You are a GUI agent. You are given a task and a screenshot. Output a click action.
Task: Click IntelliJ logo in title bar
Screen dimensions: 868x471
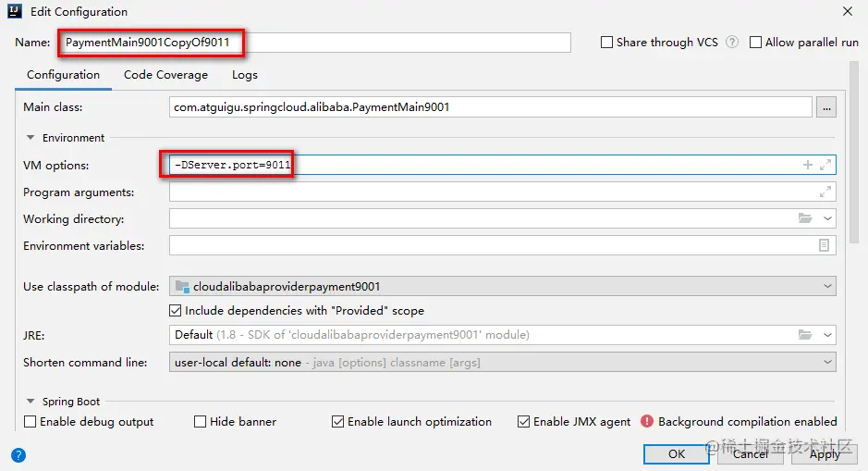click(15, 10)
